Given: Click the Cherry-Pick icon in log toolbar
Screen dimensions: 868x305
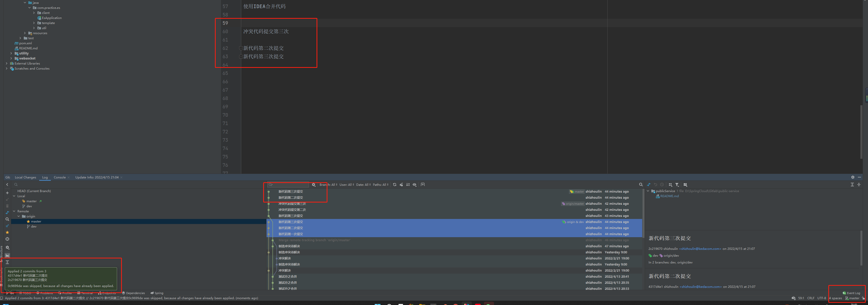Looking at the screenshot, I should click(x=401, y=185).
